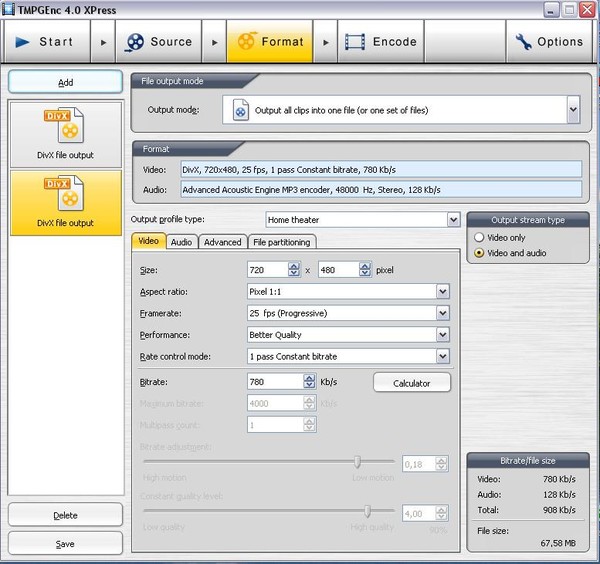
Task: Click the height size field showing 480
Action: click(x=339, y=270)
